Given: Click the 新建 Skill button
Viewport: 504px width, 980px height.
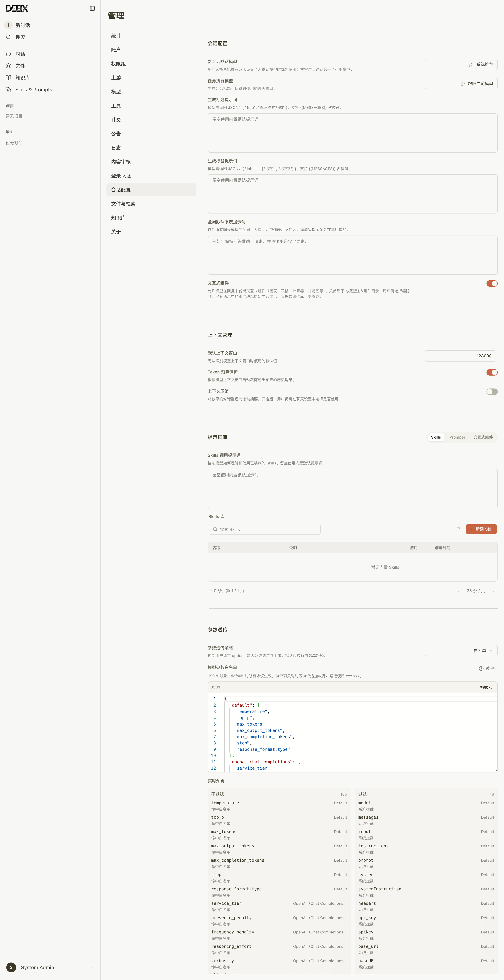Looking at the screenshot, I should [x=481, y=529].
